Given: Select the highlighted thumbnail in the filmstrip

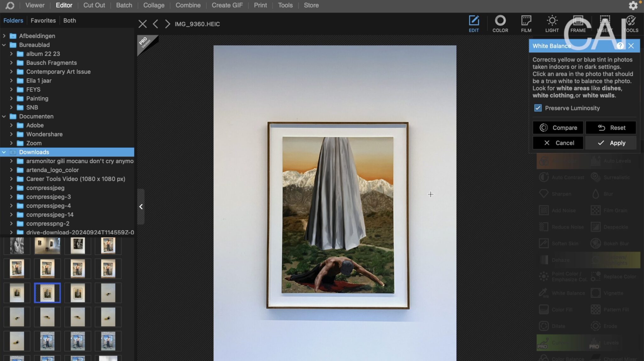Looking at the screenshot, I should (47, 293).
